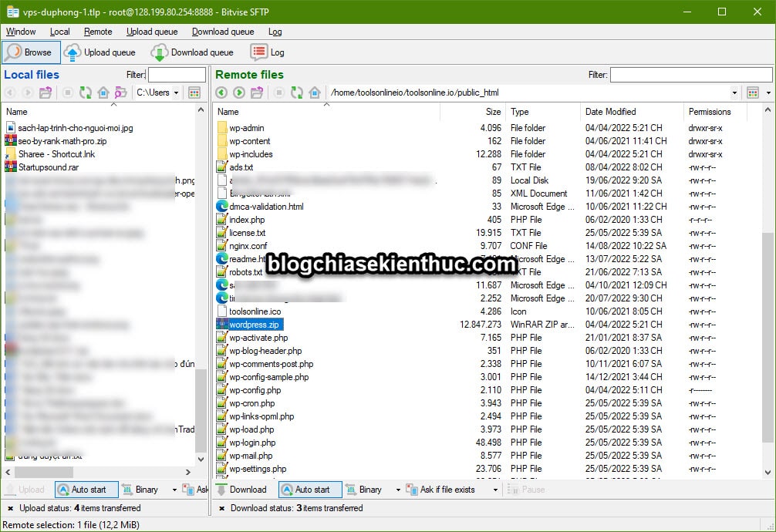Click remote pane parent folder icon
This screenshot has width=776, height=532.
[x=257, y=93]
